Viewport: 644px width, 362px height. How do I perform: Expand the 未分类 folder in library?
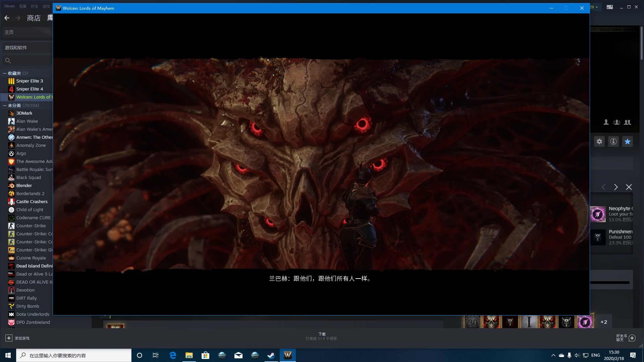pyautogui.click(x=4, y=105)
